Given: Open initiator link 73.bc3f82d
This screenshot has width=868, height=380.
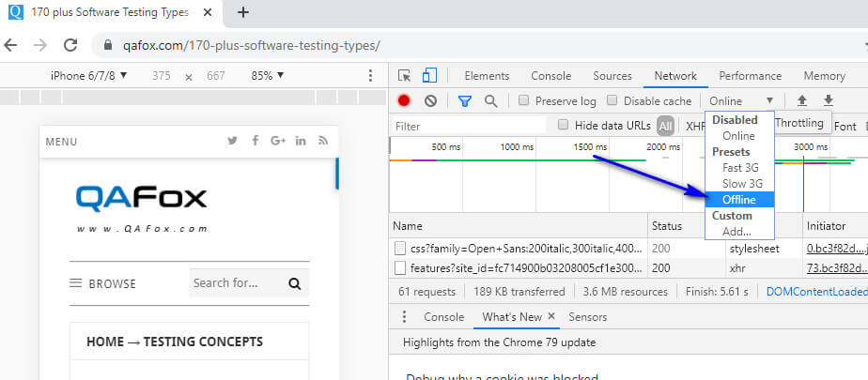Looking at the screenshot, I should (836, 268).
